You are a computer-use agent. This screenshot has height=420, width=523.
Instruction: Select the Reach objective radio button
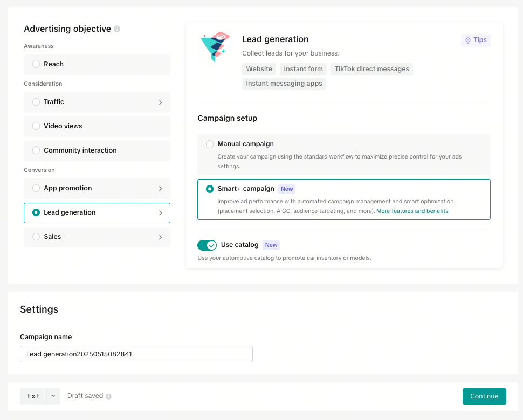pyautogui.click(x=36, y=64)
